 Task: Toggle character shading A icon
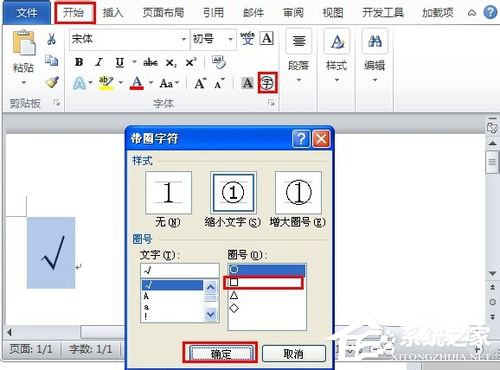click(x=247, y=83)
